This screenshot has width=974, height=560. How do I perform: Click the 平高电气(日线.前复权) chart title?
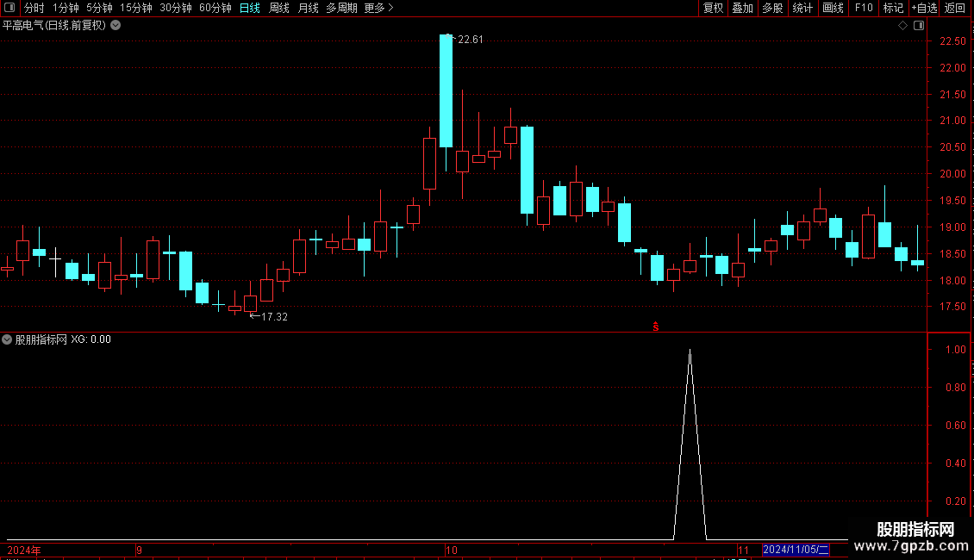coord(54,26)
